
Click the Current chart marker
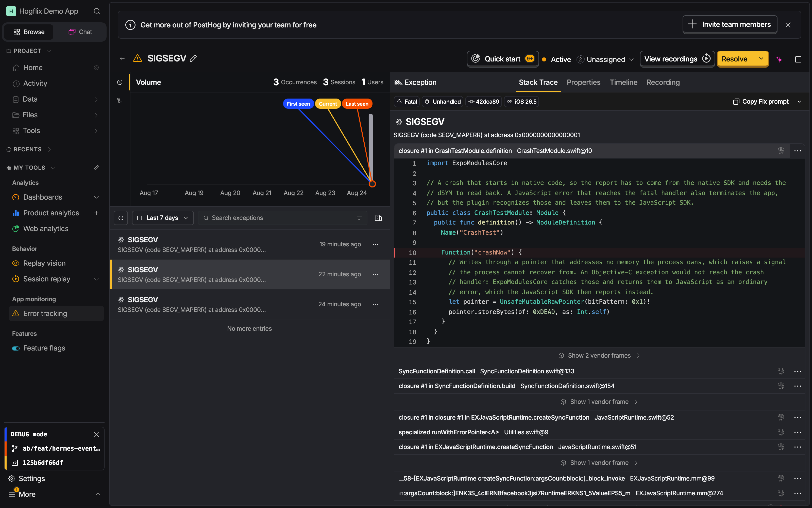pos(328,104)
